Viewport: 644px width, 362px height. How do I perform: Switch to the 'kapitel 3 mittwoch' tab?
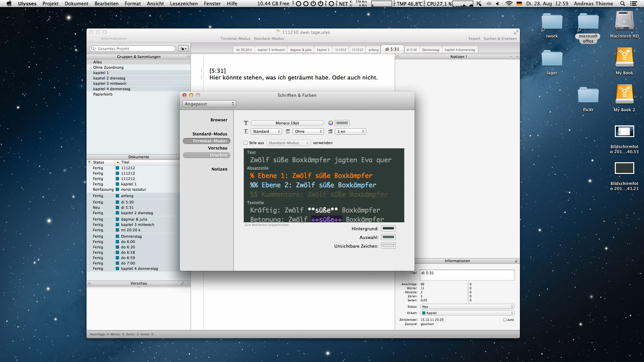pos(271,50)
